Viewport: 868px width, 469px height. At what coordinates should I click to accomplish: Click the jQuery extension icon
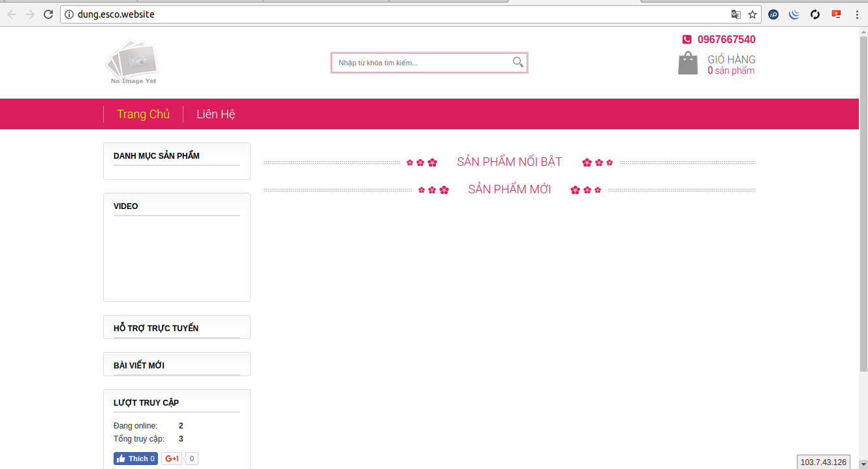[x=794, y=14]
